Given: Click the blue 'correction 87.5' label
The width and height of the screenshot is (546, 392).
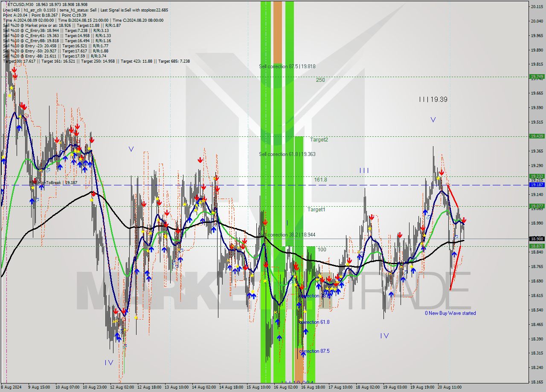Looking at the screenshot, I should click(314, 351).
